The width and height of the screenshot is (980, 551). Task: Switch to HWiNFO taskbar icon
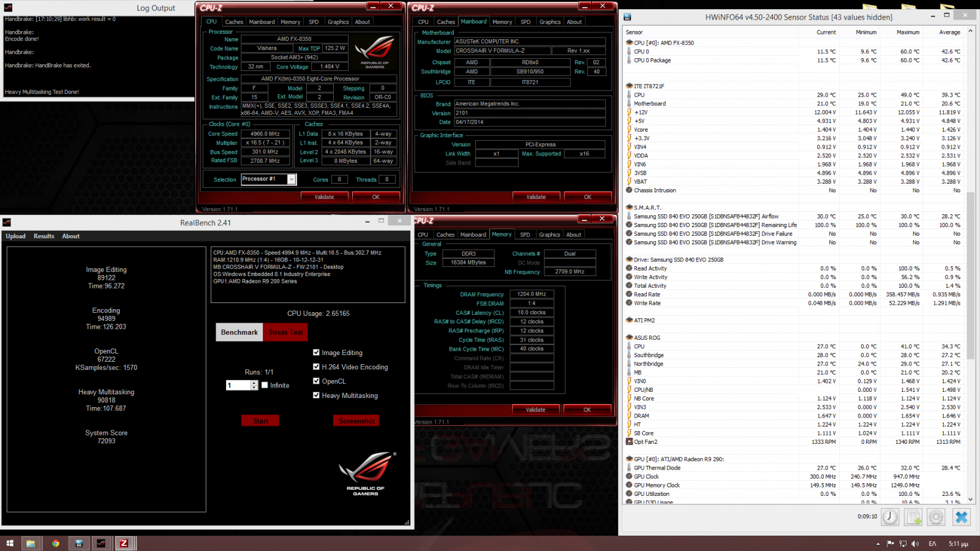pyautogui.click(x=79, y=543)
